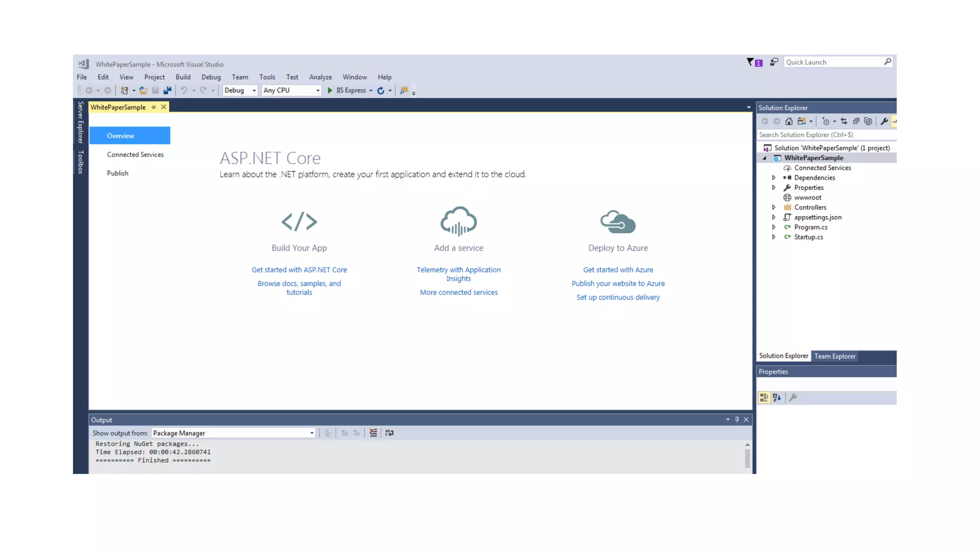Open notifications flag icon
Viewport: 980px width, 551px height.
pos(750,62)
